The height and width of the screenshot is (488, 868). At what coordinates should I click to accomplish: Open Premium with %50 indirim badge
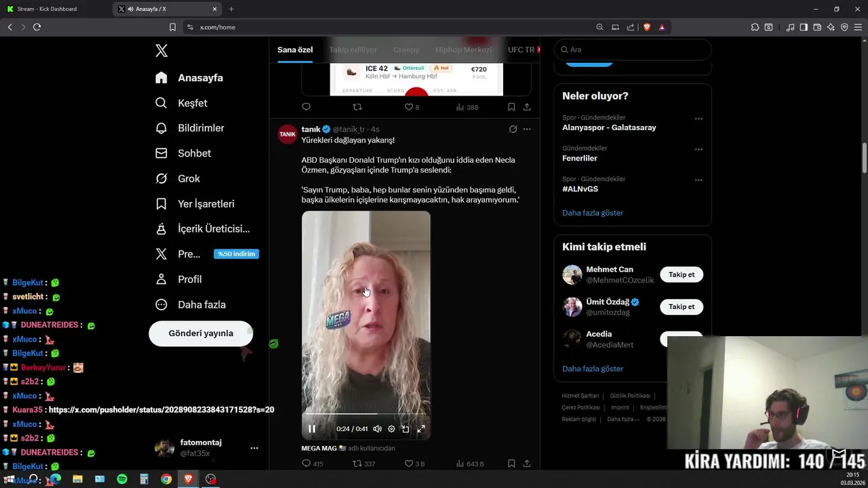pyautogui.click(x=207, y=254)
